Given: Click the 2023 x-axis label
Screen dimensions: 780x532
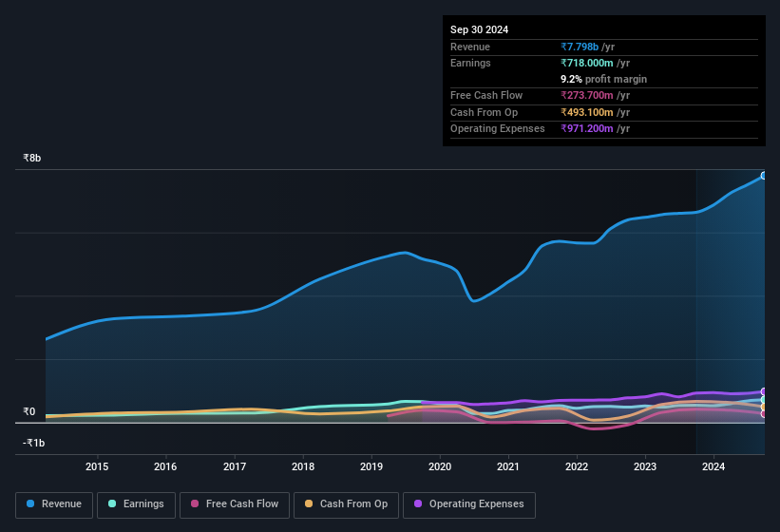Looking at the screenshot, I should [645, 466].
